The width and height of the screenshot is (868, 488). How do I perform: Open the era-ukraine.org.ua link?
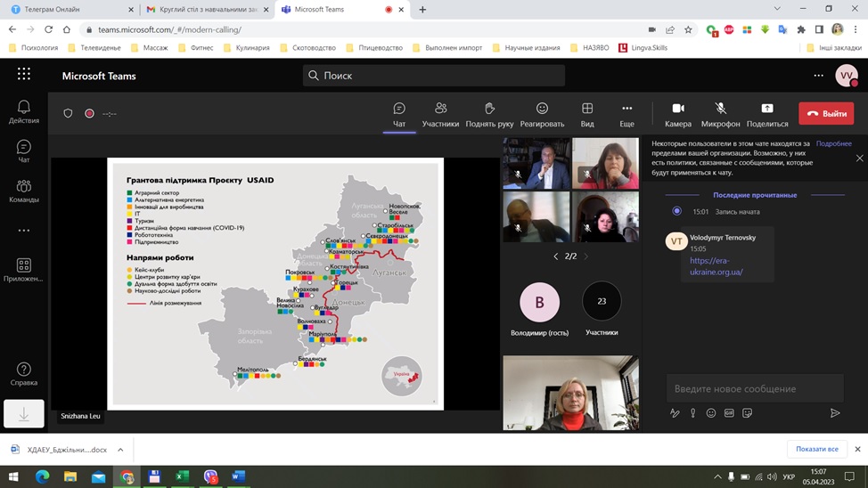[x=717, y=266]
